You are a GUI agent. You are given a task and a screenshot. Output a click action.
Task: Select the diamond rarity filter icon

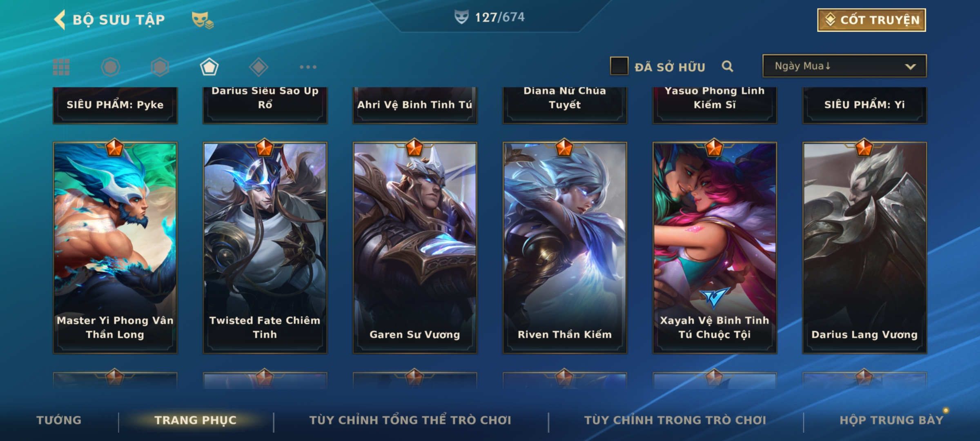pyautogui.click(x=258, y=67)
